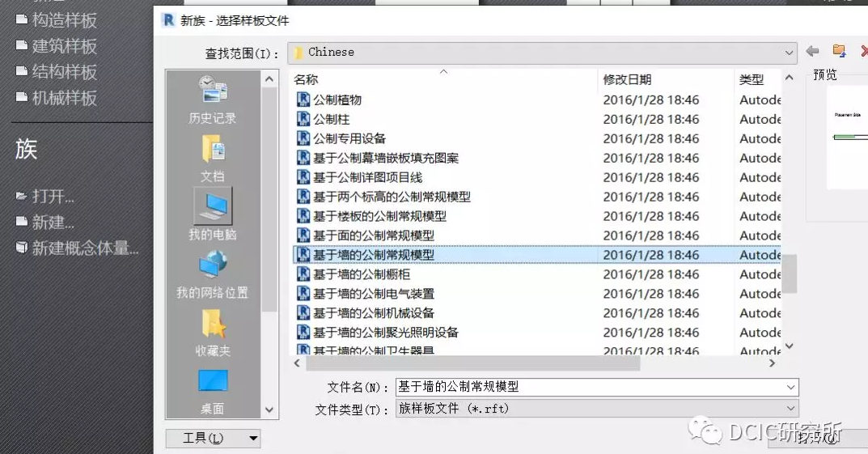Click the horizontal scrollbar thumb of file list
This screenshot has height=454, width=868.
472,363
